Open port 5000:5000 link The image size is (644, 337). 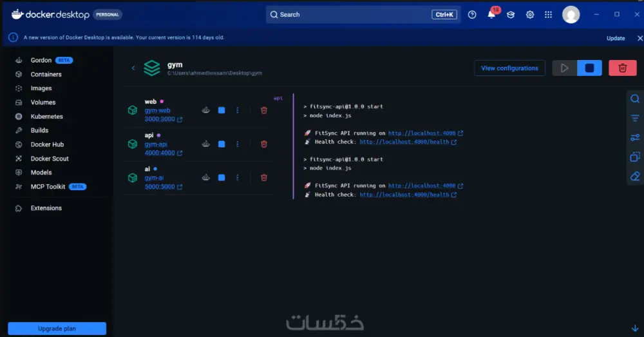point(163,187)
